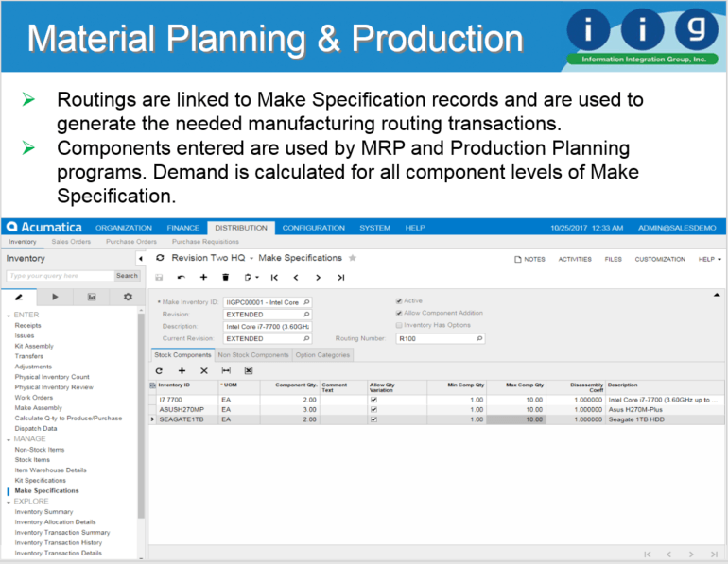The image size is (728, 564).
Task: Open Stock Items in sidebar
Action: [32, 460]
